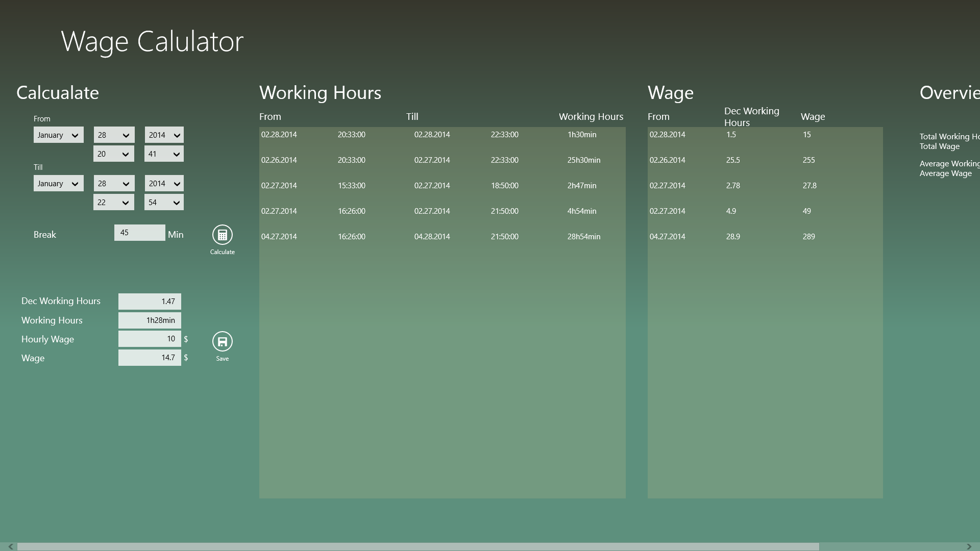
Task: Click the horizontal scrollbar thumb
Action: click(x=418, y=546)
